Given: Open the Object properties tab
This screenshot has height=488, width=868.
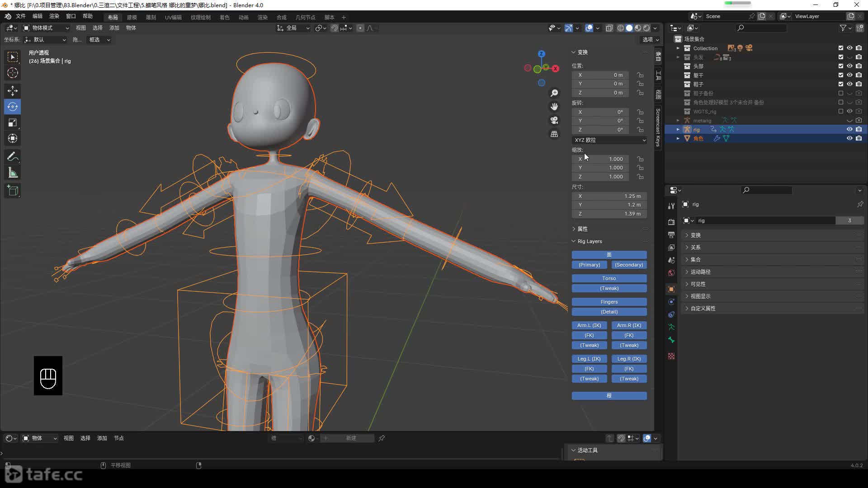Looking at the screenshot, I should point(671,289).
